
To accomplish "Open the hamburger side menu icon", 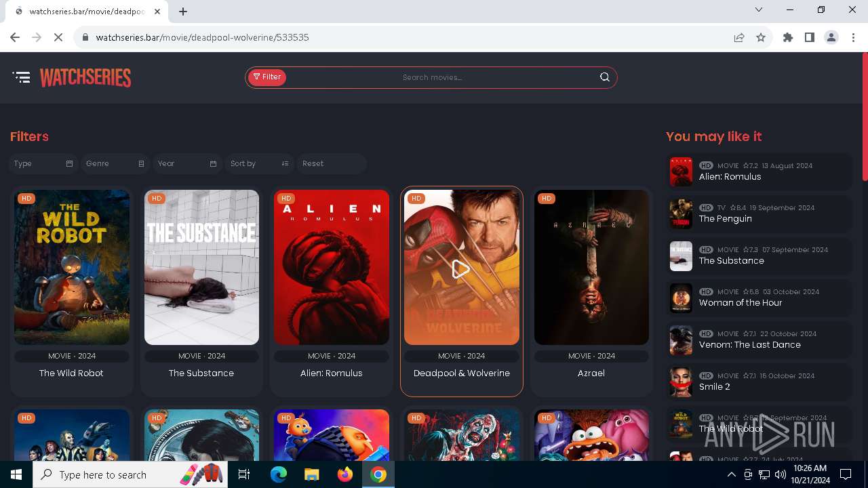I will pos(22,77).
